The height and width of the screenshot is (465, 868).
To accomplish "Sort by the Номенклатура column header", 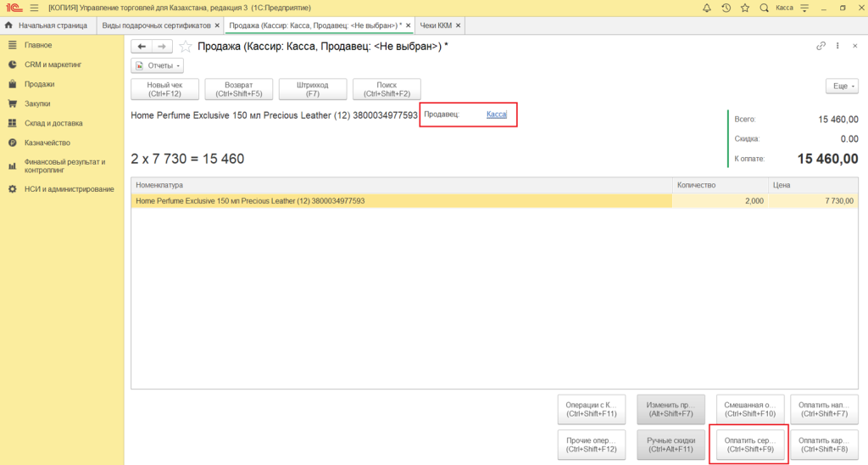I will click(x=401, y=185).
